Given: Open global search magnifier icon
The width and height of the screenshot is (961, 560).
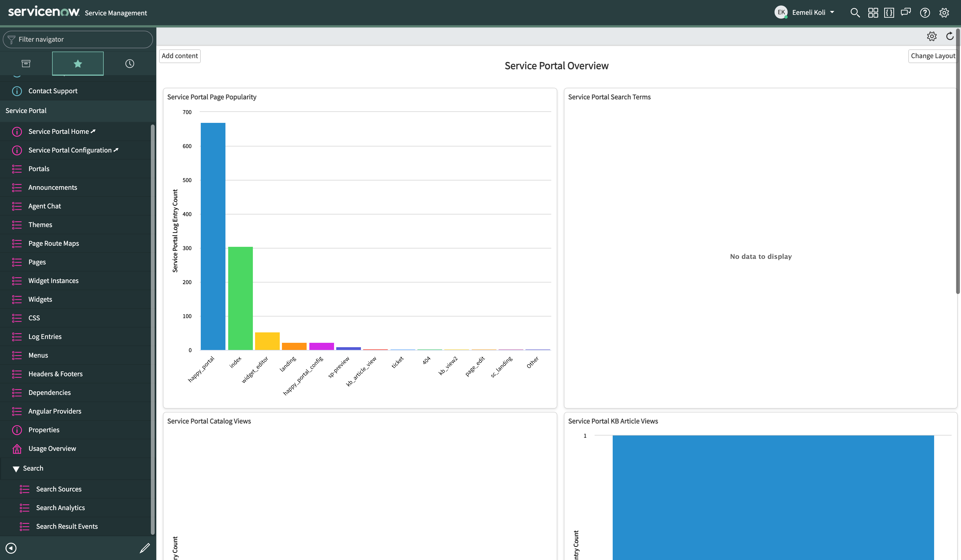Looking at the screenshot, I should [855, 13].
